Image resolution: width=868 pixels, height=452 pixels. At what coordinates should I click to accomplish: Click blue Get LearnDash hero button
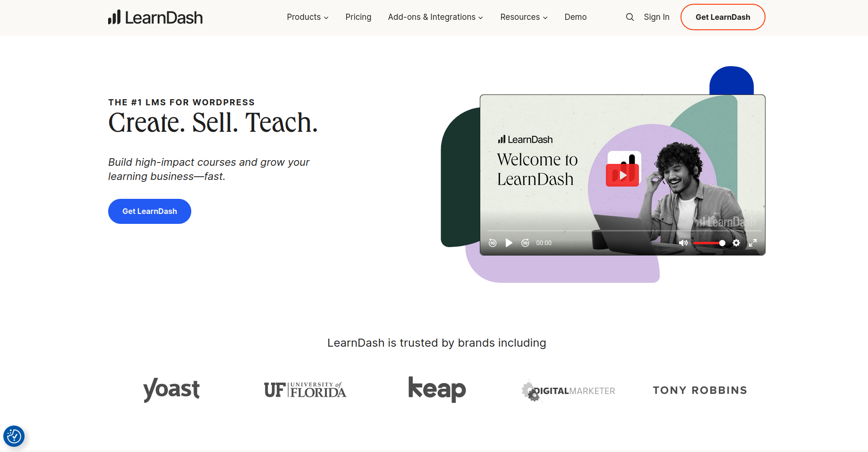click(x=150, y=211)
